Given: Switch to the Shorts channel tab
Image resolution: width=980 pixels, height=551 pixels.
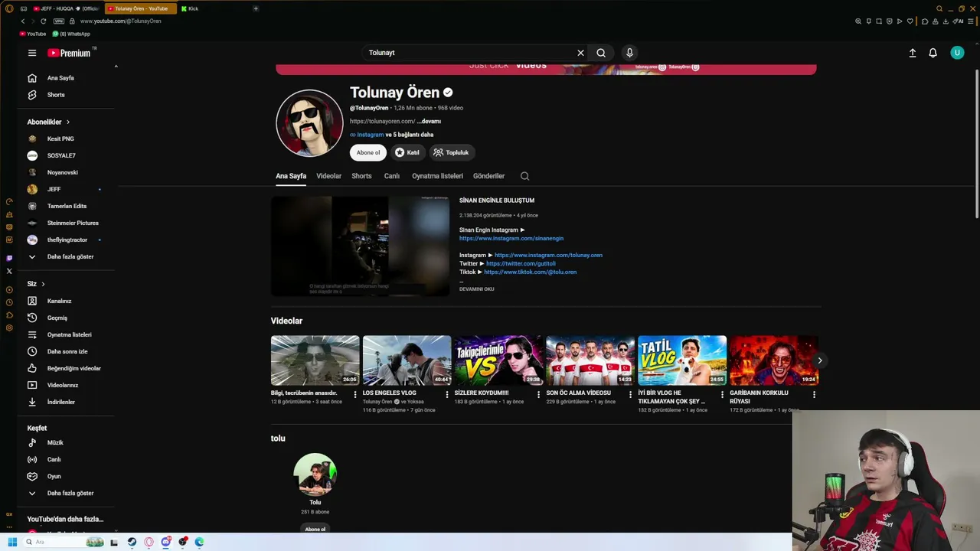Looking at the screenshot, I should (x=361, y=176).
